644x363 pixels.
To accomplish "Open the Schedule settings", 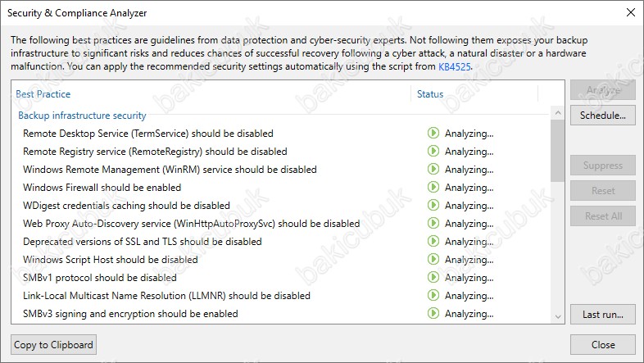I will click(602, 116).
